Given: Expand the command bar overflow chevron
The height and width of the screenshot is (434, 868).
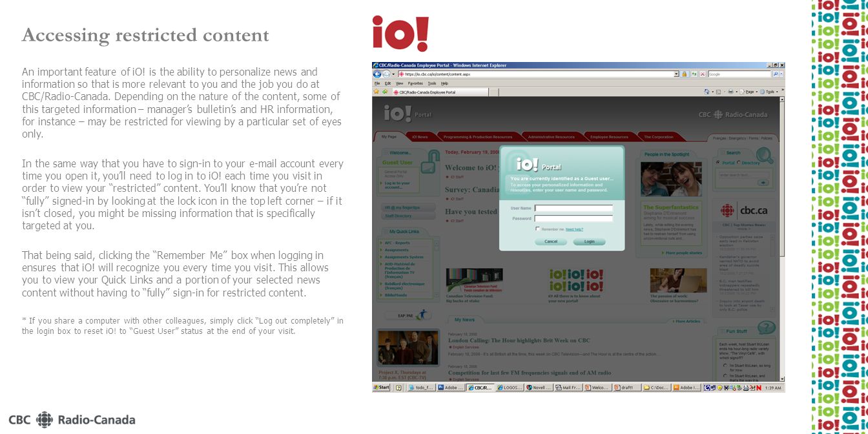Looking at the screenshot, I should [x=782, y=90].
